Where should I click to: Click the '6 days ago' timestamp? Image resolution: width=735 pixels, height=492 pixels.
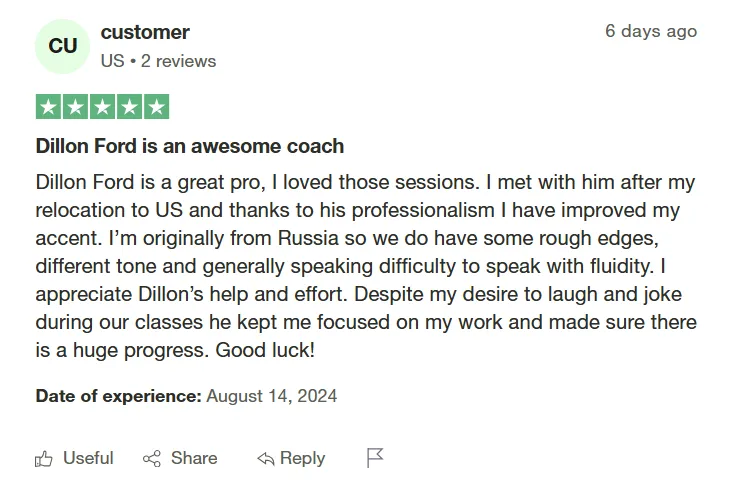click(x=651, y=31)
